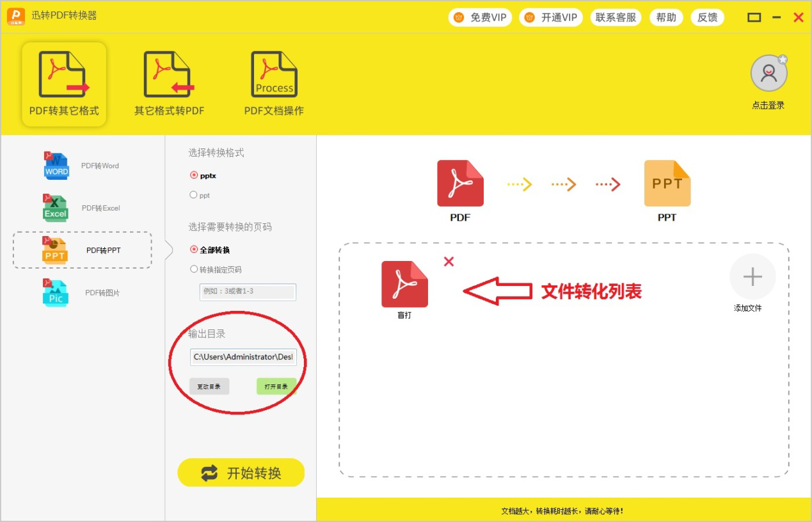Image resolution: width=812 pixels, height=522 pixels.
Task: Expand the PDF转PPT options chevron
Action: (x=169, y=250)
